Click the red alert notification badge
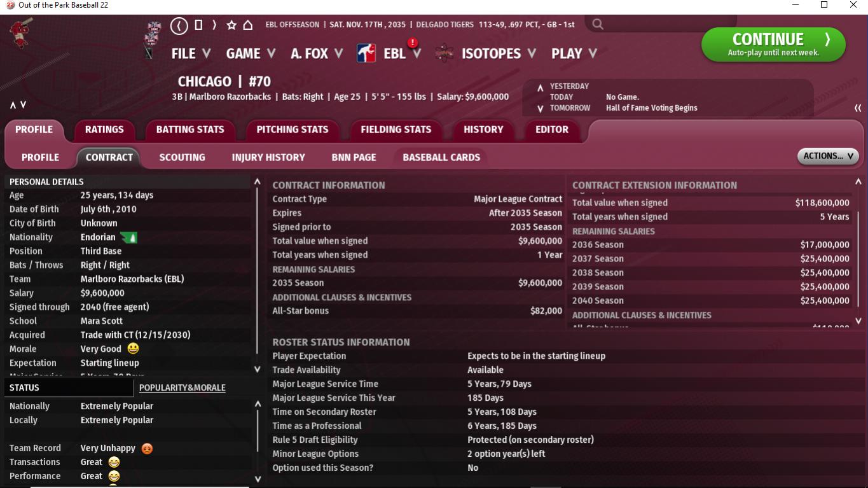 pos(413,43)
